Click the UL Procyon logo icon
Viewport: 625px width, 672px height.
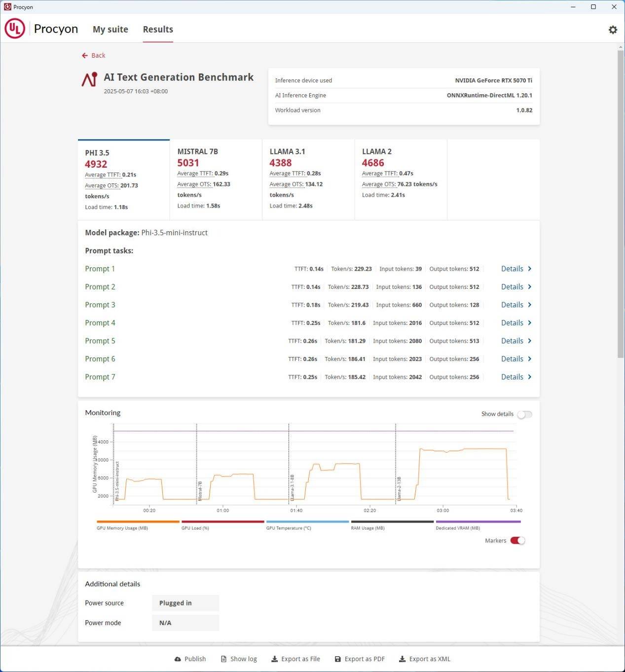pos(15,29)
